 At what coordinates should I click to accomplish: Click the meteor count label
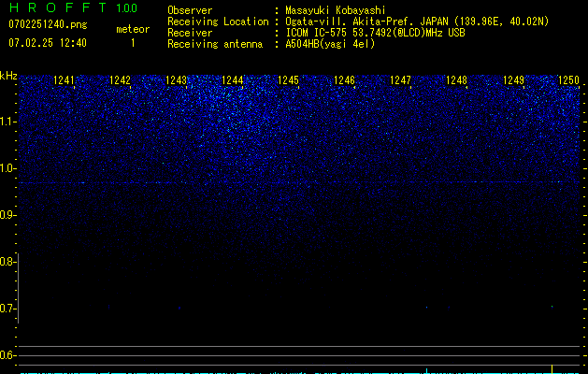pyautogui.click(x=133, y=29)
